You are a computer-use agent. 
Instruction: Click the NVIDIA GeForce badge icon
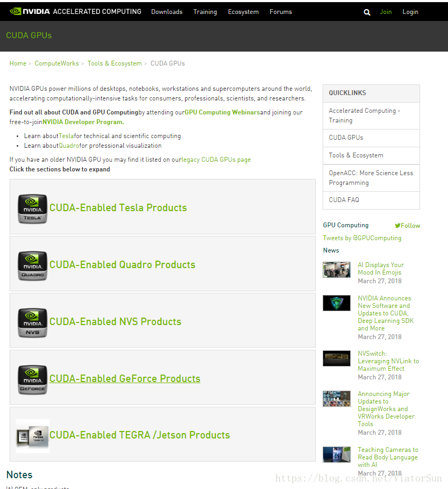click(32, 380)
